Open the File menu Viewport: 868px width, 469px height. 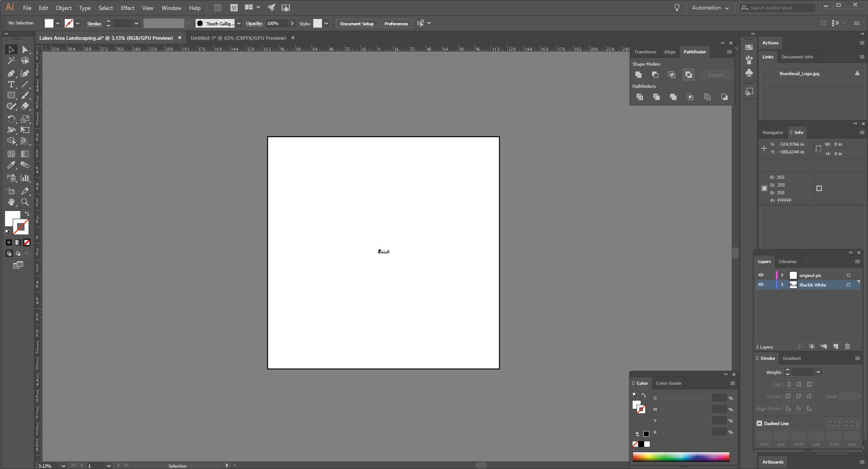click(x=27, y=8)
